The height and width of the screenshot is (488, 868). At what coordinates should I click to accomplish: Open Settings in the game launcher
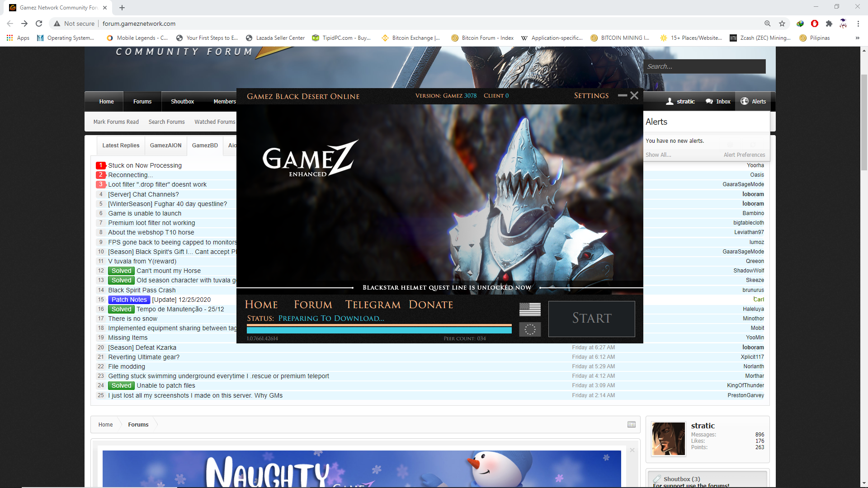coord(591,96)
